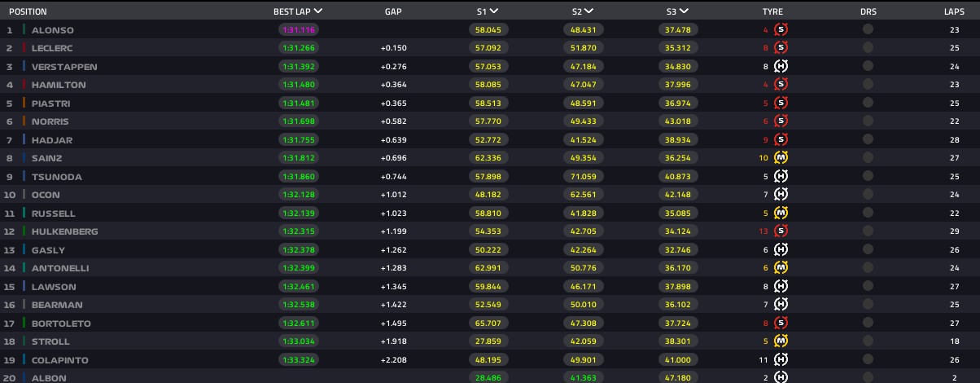Screen dimensions: 980x383
Task: Click the DRS indicator for Sainz
Action: click(868, 158)
